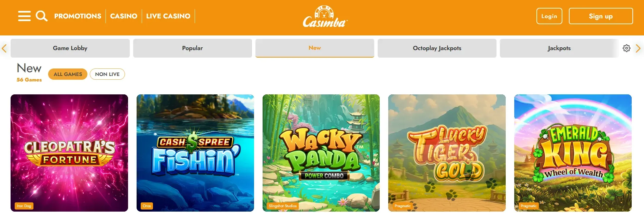The image size is (644, 215).
Task: Switch to the Game Lobby tab
Action: pos(70,48)
